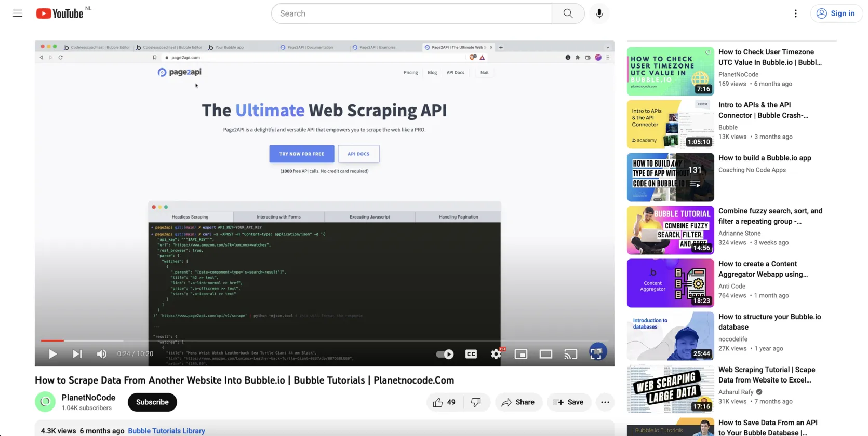Click the 0:24 / 10:20 time display
This screenshot has width=868, height=436.
click(x=135, y=354)
